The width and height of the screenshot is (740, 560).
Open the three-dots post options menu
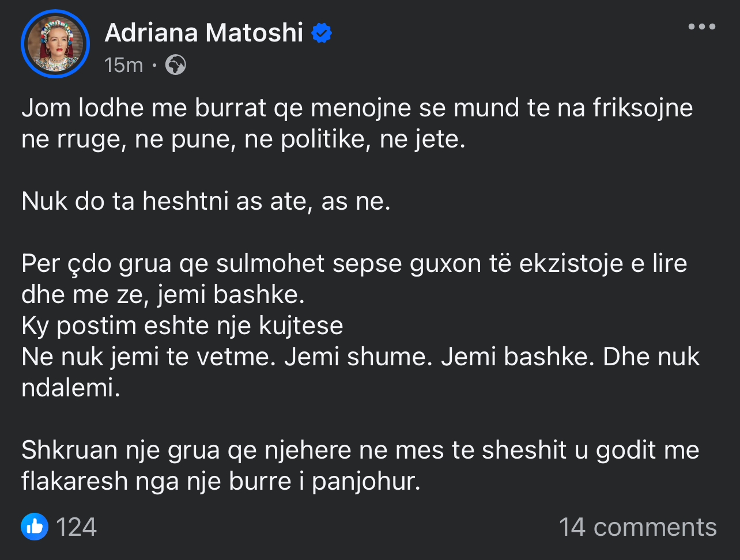[702, 27]
